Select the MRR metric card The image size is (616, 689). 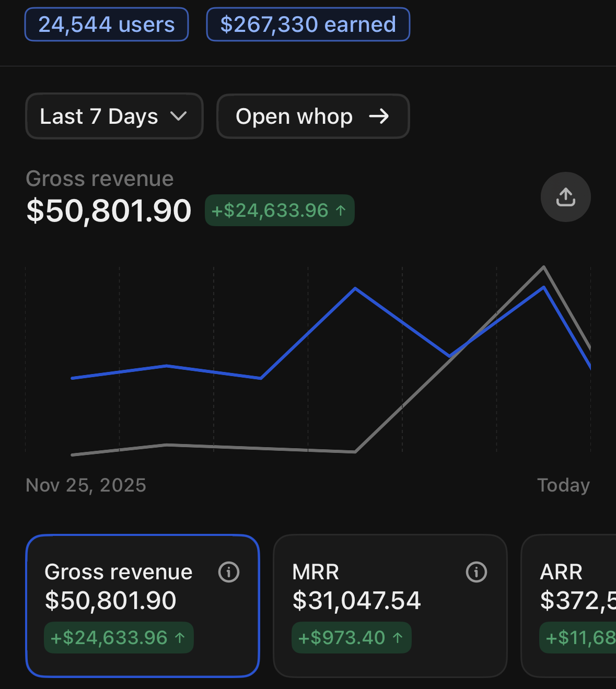point(390,606)
